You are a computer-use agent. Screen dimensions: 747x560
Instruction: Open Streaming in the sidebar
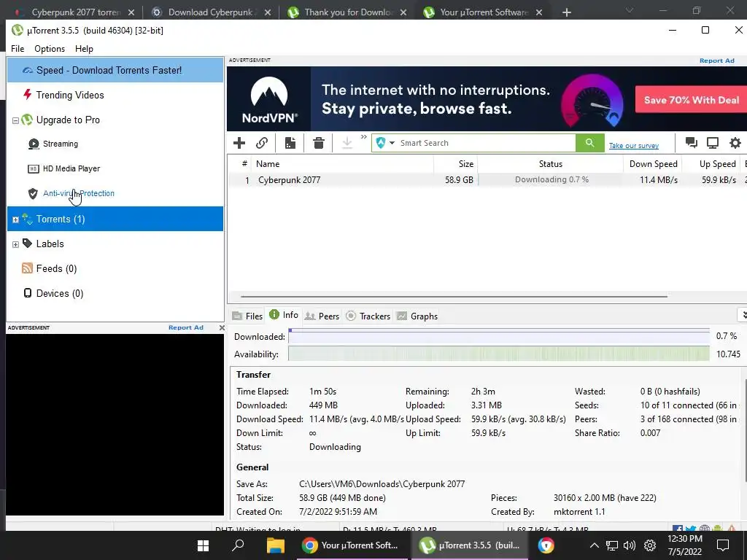[60, 144]
